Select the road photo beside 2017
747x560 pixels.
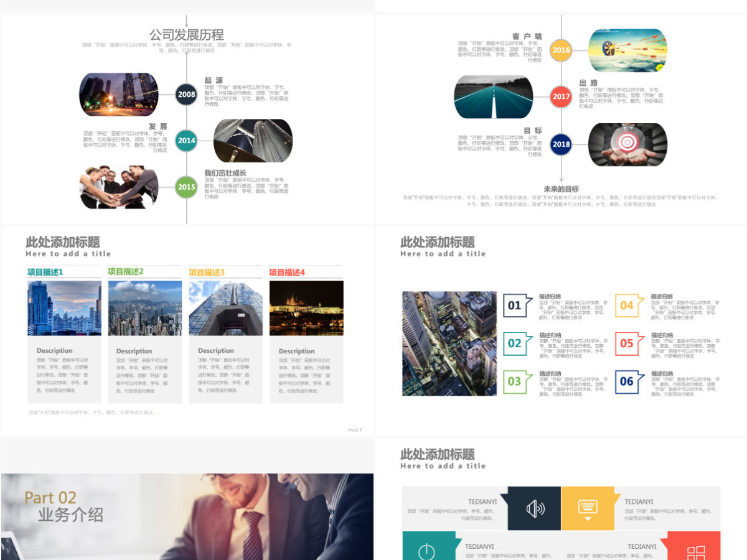click(x=494, y=96)
